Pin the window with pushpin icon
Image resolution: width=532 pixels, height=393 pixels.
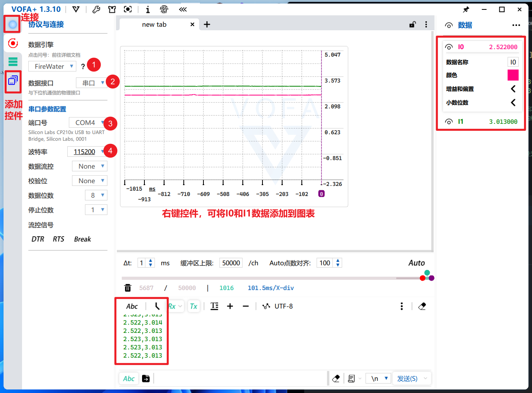tap(466, 9)
